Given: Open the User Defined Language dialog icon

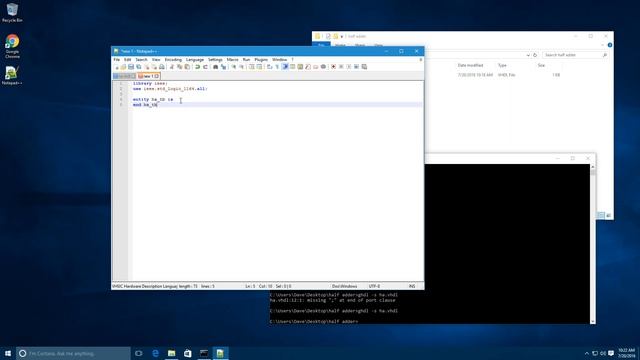Looking at the screenshot, I should coord(293,67).
